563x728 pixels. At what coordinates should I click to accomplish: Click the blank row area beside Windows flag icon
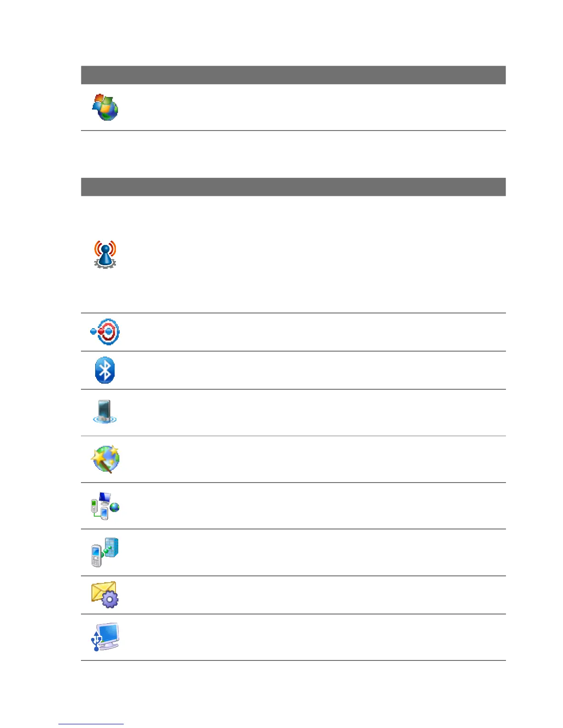313,108
